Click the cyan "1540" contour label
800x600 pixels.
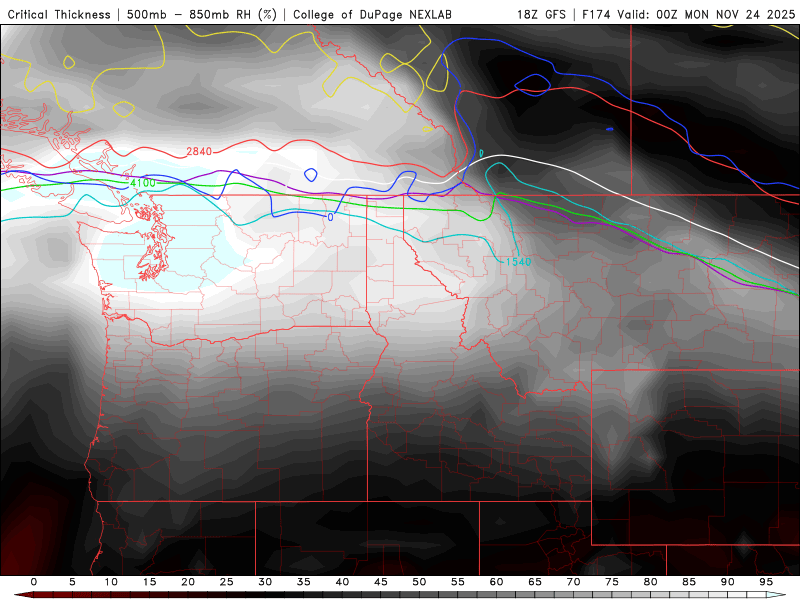tap(518, 262)
